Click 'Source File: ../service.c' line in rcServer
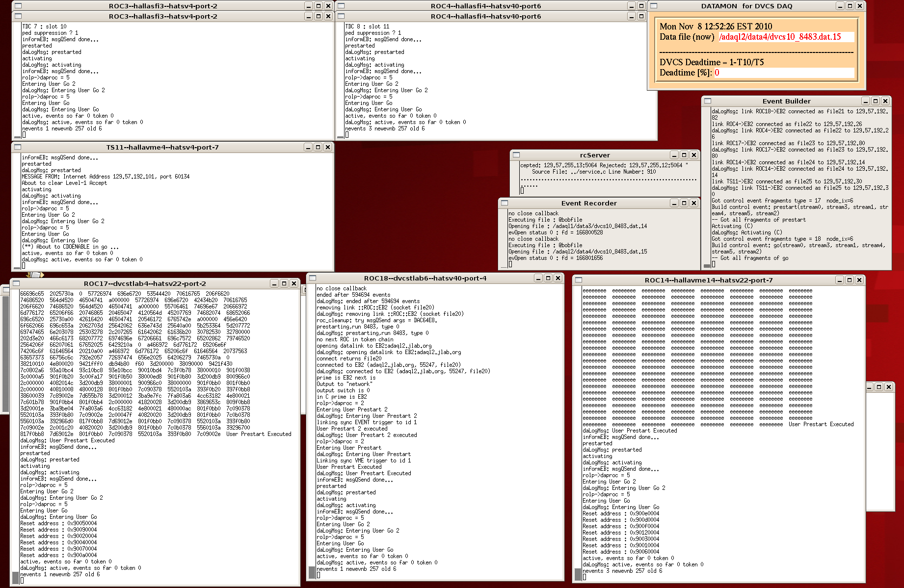Viewport: 904px width, 588px height. [594, 172]
